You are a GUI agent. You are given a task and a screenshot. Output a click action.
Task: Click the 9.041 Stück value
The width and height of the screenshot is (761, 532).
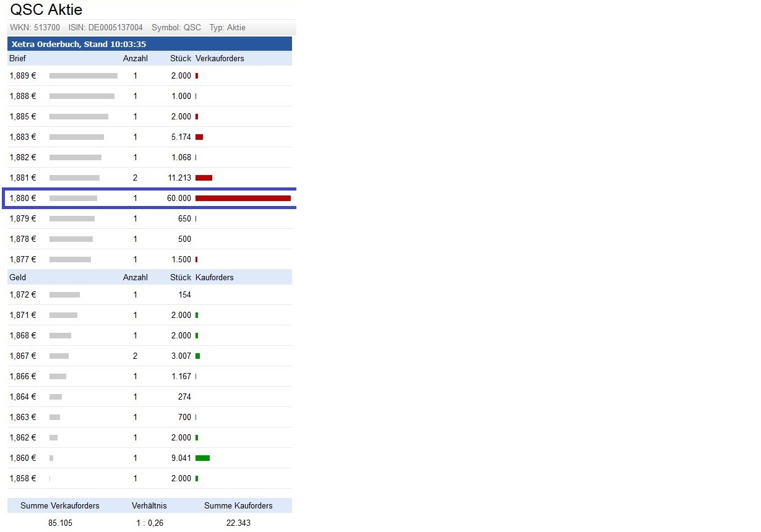tap(181, 458)
